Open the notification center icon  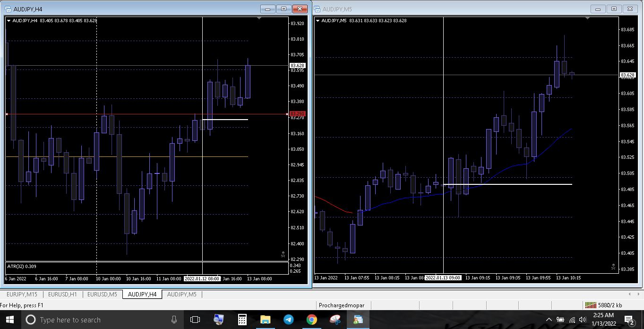pyautogui.click(x=629, y=320)
